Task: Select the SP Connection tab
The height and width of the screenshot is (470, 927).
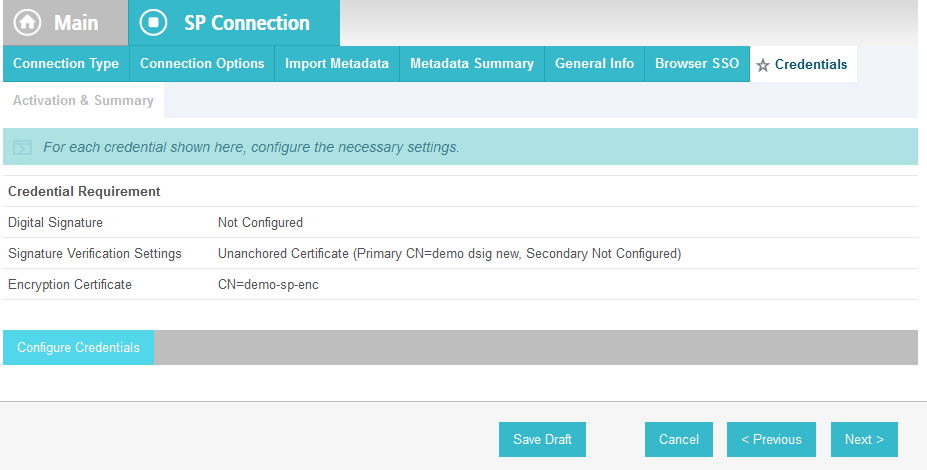Action: pos(234,22)
